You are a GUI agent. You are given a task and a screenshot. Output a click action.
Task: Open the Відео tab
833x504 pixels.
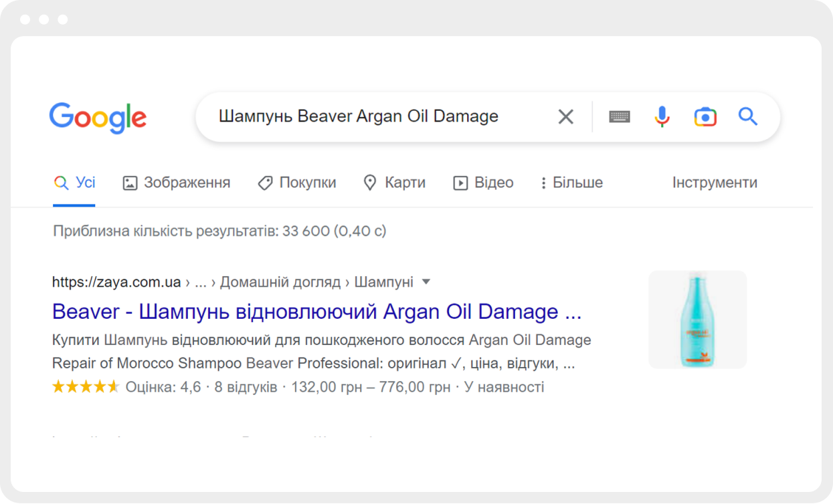tap(483, 182)
